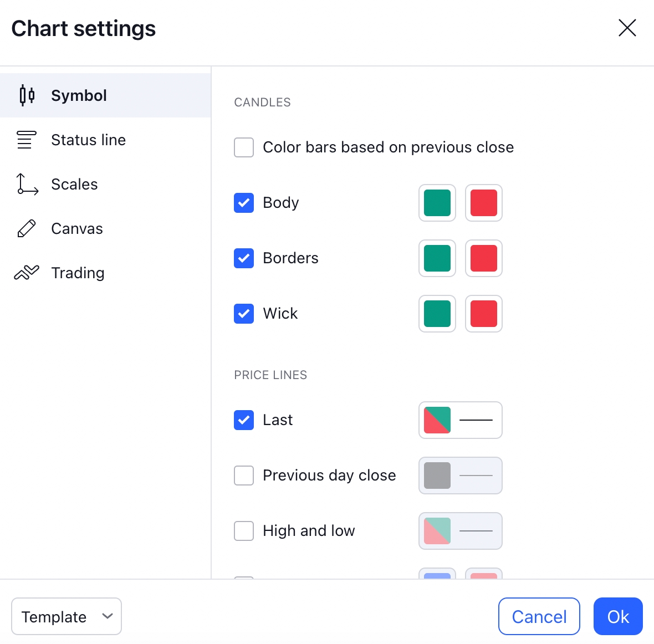Pick the green Body up color swatch

437,203
